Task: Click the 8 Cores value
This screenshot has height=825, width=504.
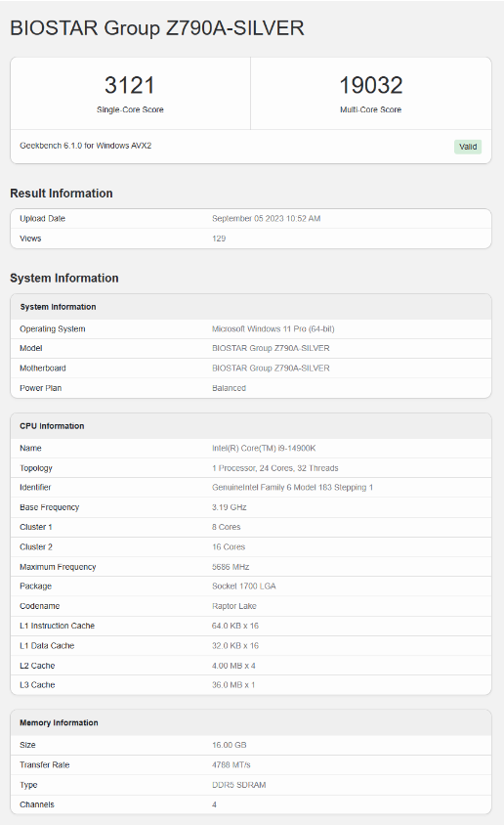Action: pos(226,527)
